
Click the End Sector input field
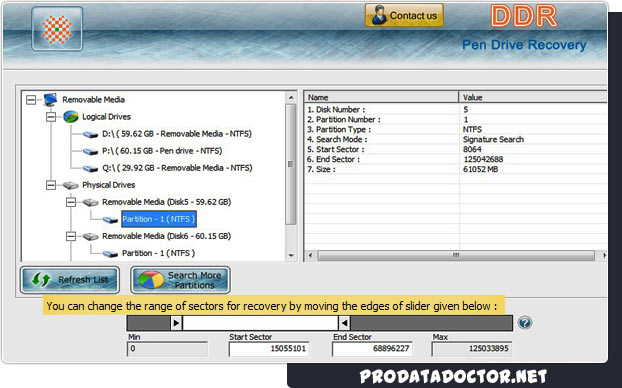tap(372, 349)
